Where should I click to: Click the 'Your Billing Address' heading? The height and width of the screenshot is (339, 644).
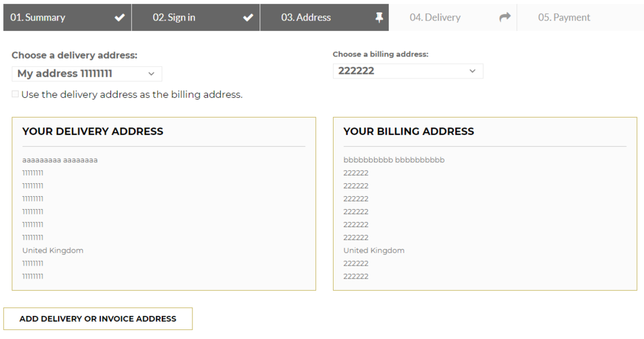tap(408, 131)
